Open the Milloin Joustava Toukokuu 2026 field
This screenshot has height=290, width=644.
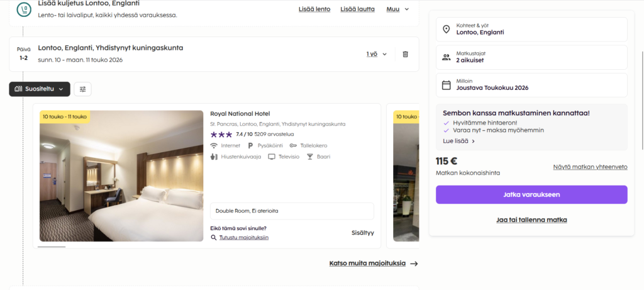point(531,85)
